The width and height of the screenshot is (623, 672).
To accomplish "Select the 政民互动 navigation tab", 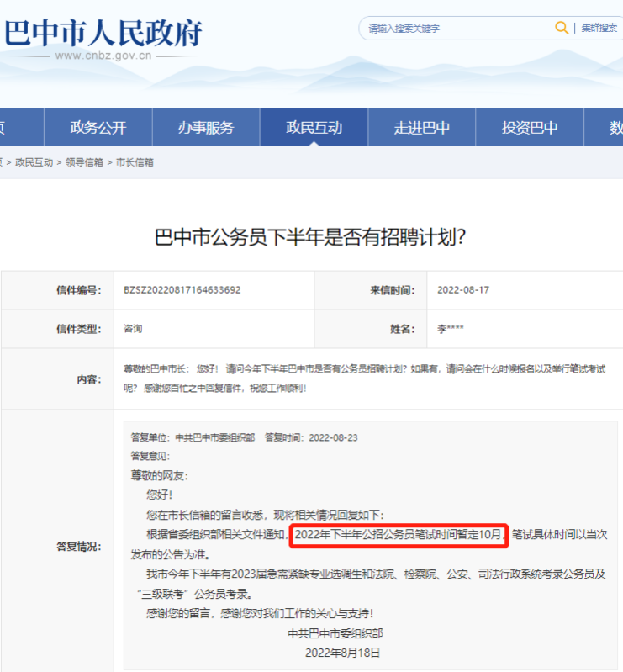I will [x=314, y=128].
